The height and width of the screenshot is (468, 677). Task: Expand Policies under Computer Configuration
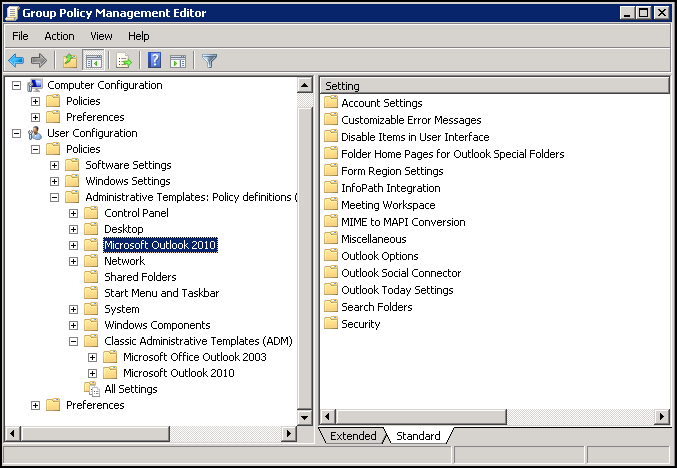pos(35,101)
